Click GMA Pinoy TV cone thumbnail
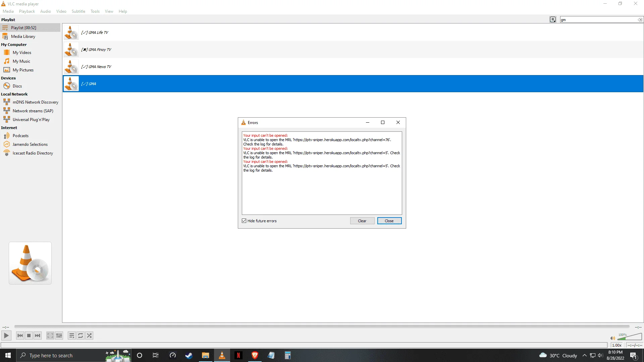 pos(71,50)
